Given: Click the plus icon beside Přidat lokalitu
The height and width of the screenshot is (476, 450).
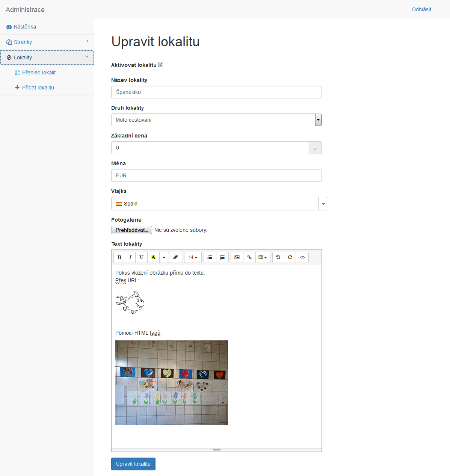Looking at the screenshot, I should 17,88.
